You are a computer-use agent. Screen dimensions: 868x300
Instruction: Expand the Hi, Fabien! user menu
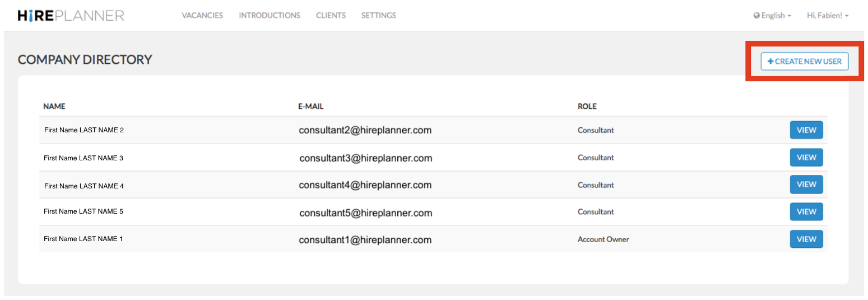tap(827, 16)
